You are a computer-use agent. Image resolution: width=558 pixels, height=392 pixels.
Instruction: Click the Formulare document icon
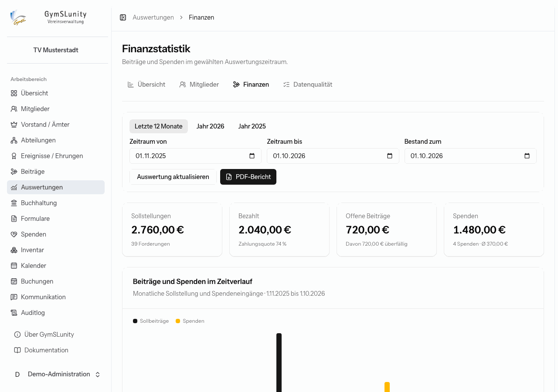[x=14, y=219]
